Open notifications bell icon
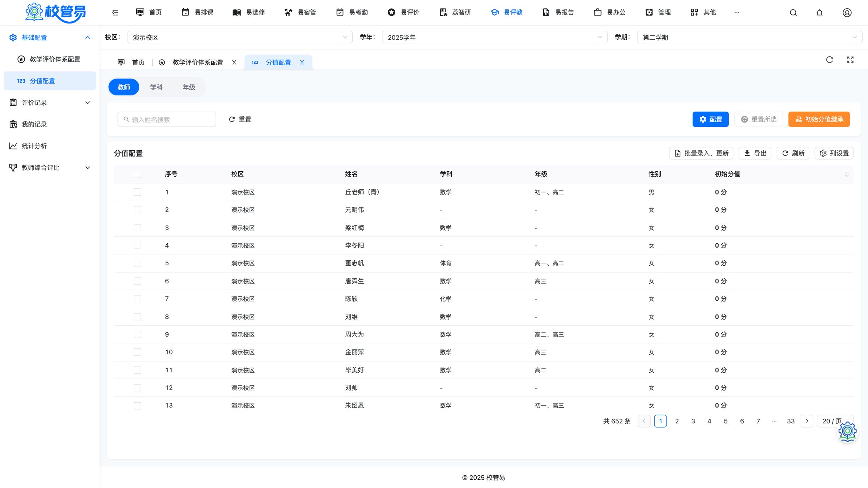Screen dimensions: 868x488 [820, 13]
